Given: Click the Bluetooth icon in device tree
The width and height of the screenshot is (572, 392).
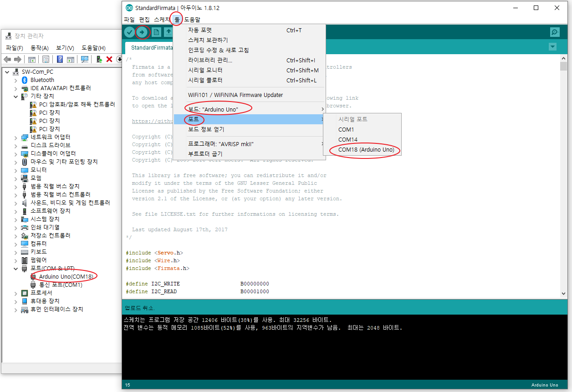Looking at the screenshot, I should (25, 80).
